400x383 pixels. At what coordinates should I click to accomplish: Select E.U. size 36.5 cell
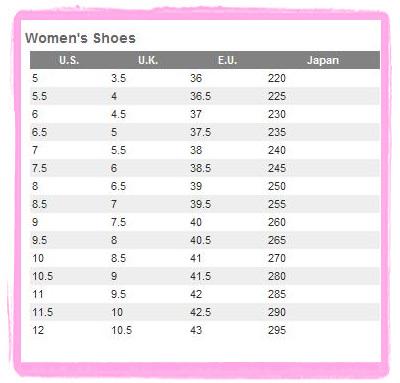coord(200,96)
